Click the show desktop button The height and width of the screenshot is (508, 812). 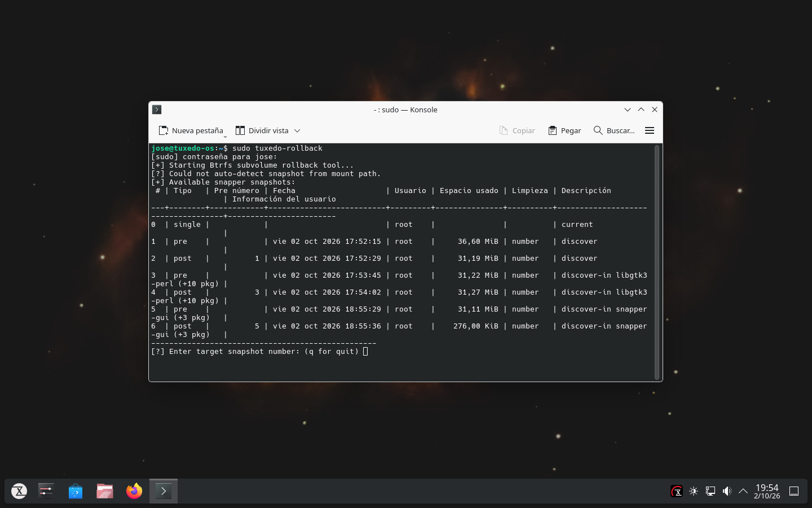pyautogui.click(x=794, y=491)
